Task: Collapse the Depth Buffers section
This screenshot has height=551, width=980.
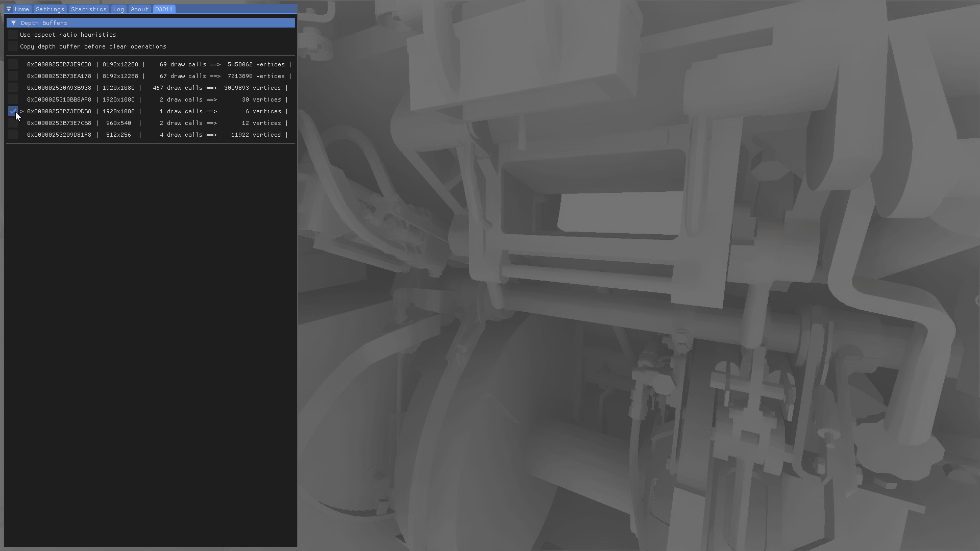Action: [x=14, y=23]
